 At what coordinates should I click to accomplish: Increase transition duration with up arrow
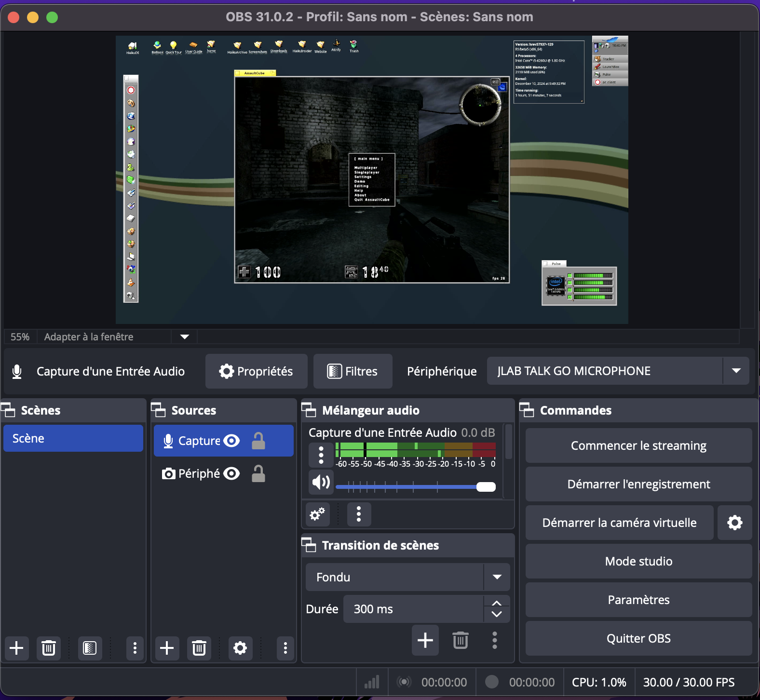pos(497,603)
